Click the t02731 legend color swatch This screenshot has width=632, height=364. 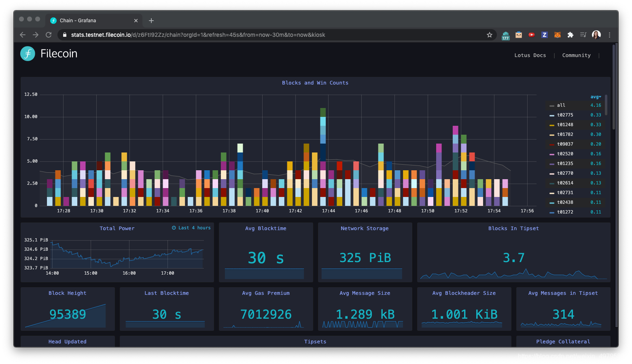coord(552,193)
